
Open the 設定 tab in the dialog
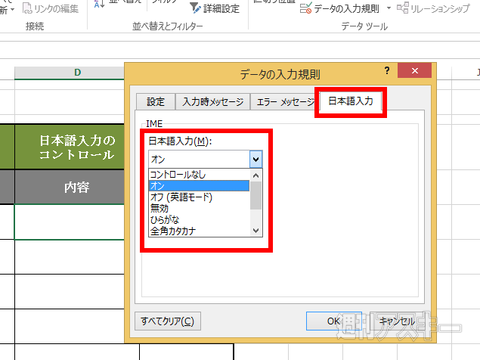click(156, 101)
